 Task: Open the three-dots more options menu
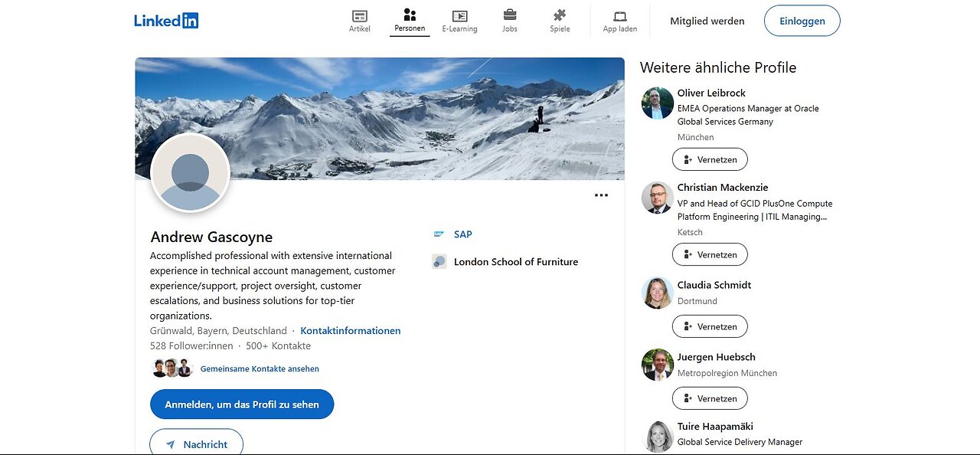pyautogui.click(x=601, y=195)
